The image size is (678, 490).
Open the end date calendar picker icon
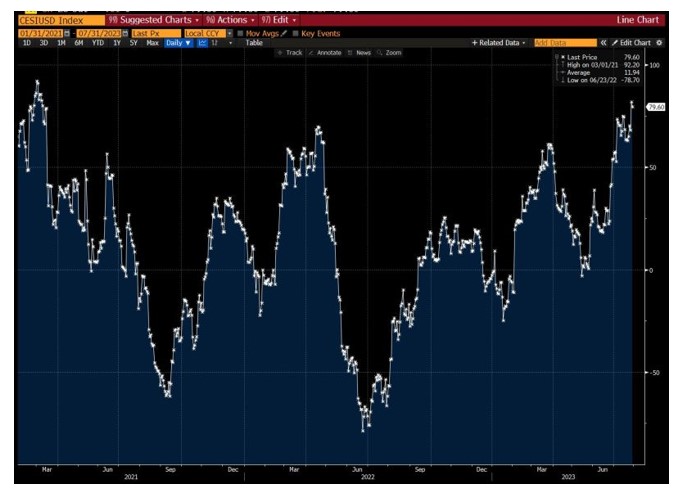pyautogui.click(x=125, y=33)
